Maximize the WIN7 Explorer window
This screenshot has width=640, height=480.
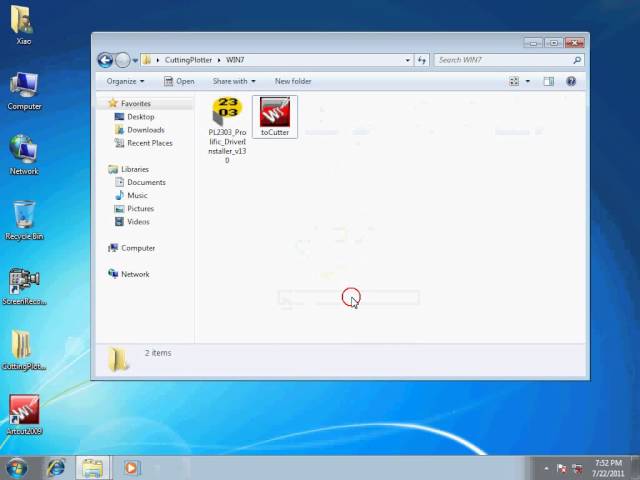pos(553,43)
